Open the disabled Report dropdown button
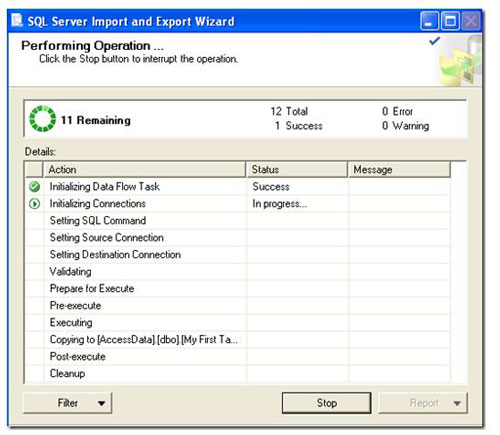The image size is (500, 435). (x=423, y=403)
